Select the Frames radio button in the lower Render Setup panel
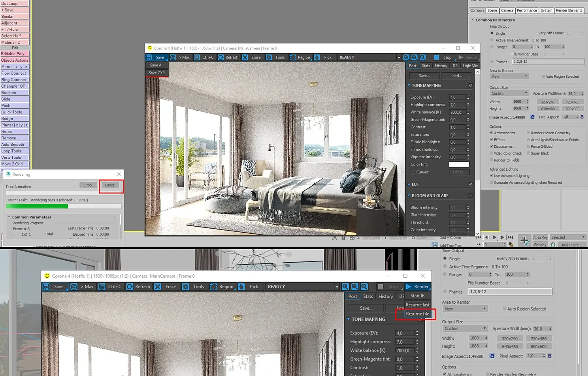Image resolution: width=588 pixels, height=376 pixels. [x=445, y=291]
